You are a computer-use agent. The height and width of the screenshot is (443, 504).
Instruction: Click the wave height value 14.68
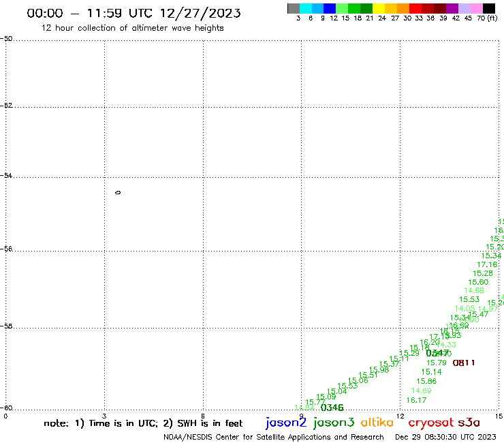click(x=474, y=290)
